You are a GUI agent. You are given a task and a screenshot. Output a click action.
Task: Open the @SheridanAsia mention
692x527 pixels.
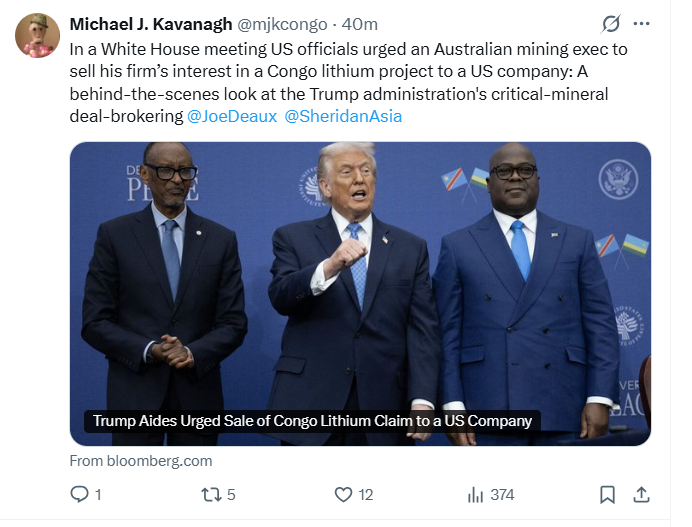[343, 117]
